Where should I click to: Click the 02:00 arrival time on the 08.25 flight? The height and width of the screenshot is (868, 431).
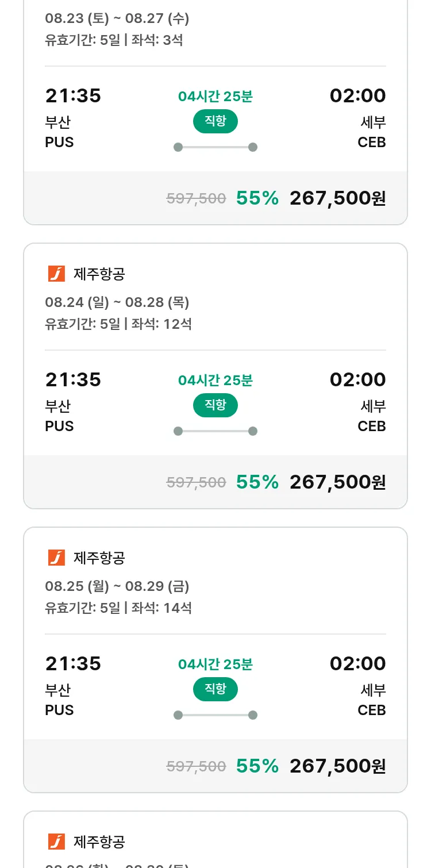357,664
